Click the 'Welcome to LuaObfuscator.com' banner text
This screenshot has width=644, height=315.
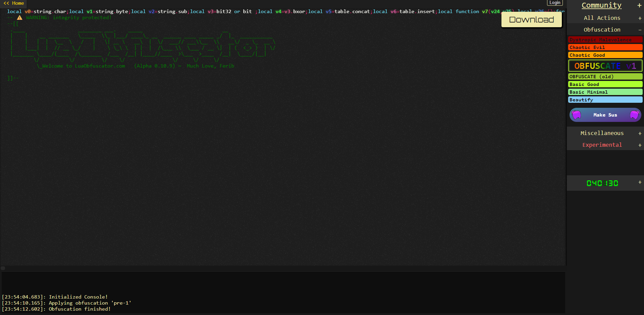[x=84, y=66]
